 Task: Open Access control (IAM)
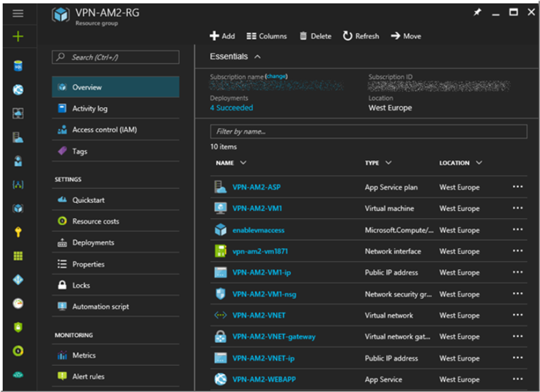[116, 130]
